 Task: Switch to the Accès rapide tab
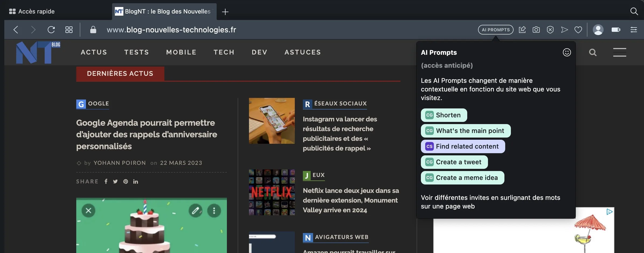(x=32, y=11)
